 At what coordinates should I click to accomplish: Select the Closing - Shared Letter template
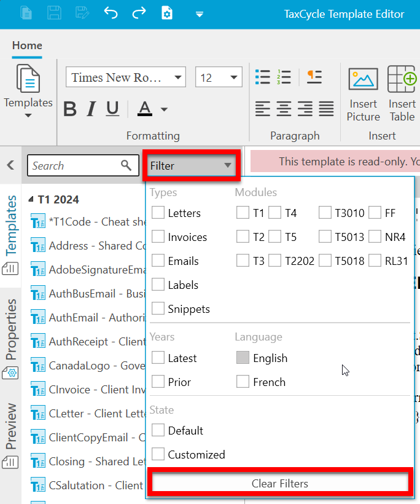[x=88, y=462]
